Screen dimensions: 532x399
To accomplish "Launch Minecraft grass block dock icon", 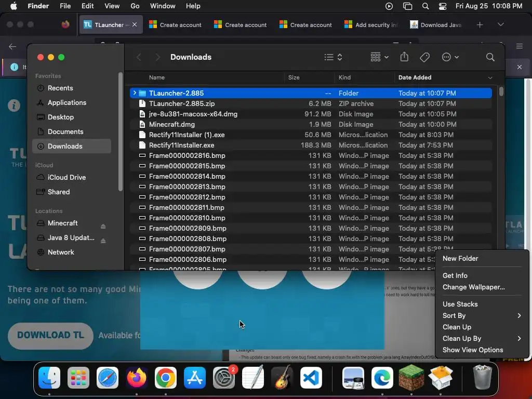I will 411,377.
